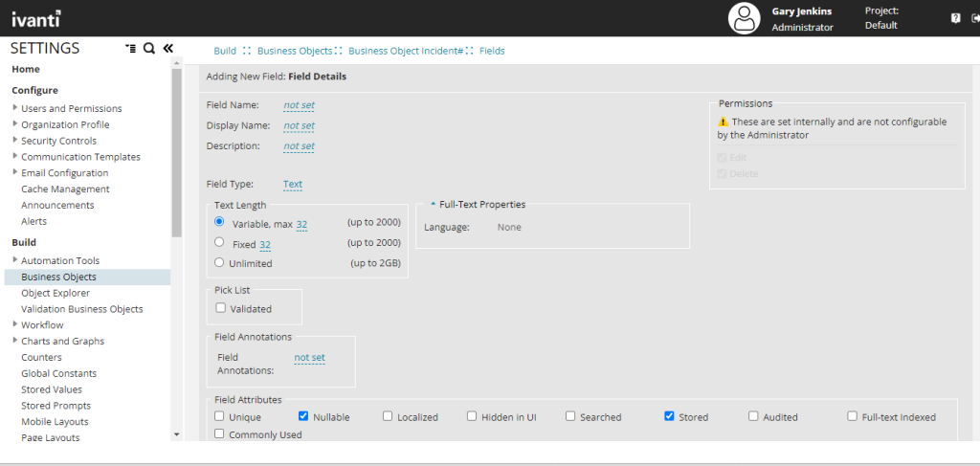Open Home in the settings sidebar

tap(26, 69)
